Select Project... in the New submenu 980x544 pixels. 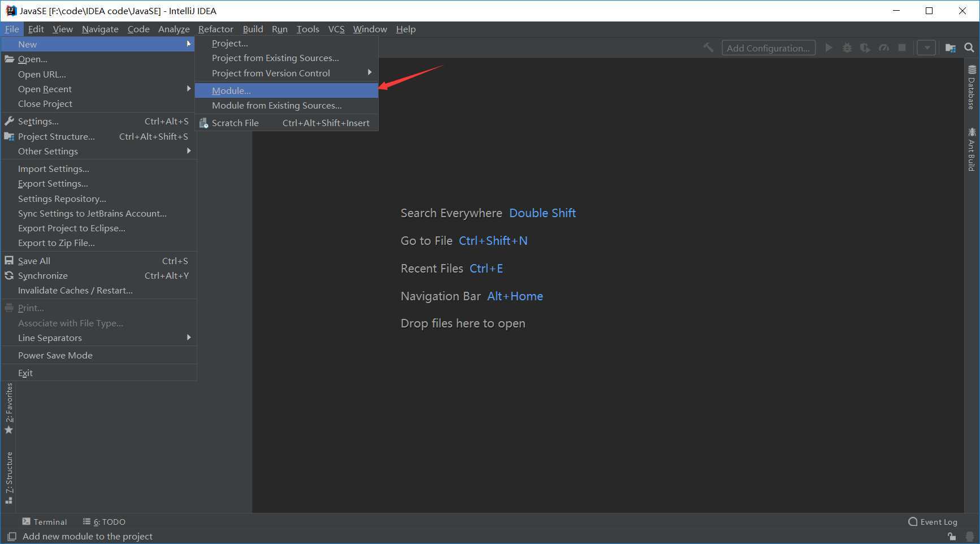point(287,43)
